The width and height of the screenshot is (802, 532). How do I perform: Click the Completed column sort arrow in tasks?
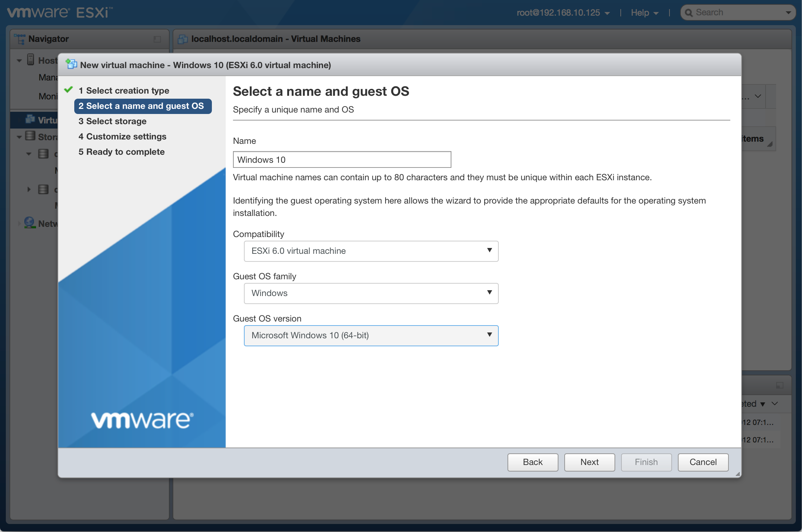click(x=762, y=404)
